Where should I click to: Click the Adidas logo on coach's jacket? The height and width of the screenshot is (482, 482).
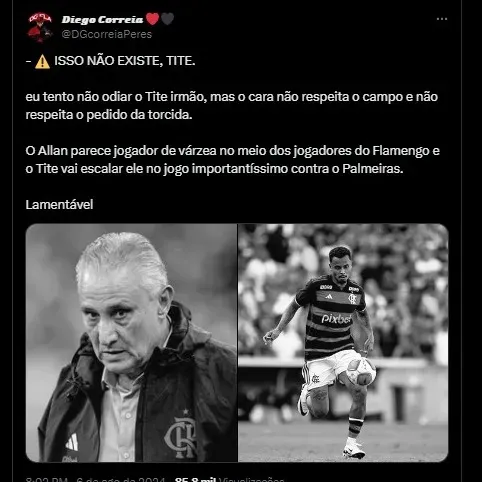pos(72,442)
